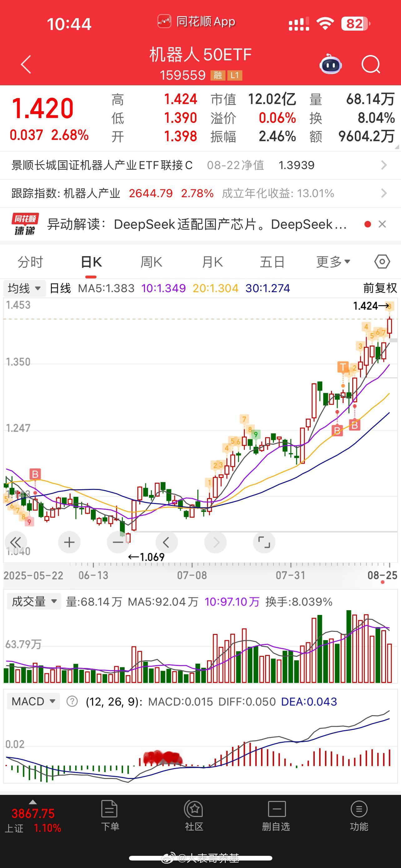Tap the orange T marker on chart

click(343, 367)
